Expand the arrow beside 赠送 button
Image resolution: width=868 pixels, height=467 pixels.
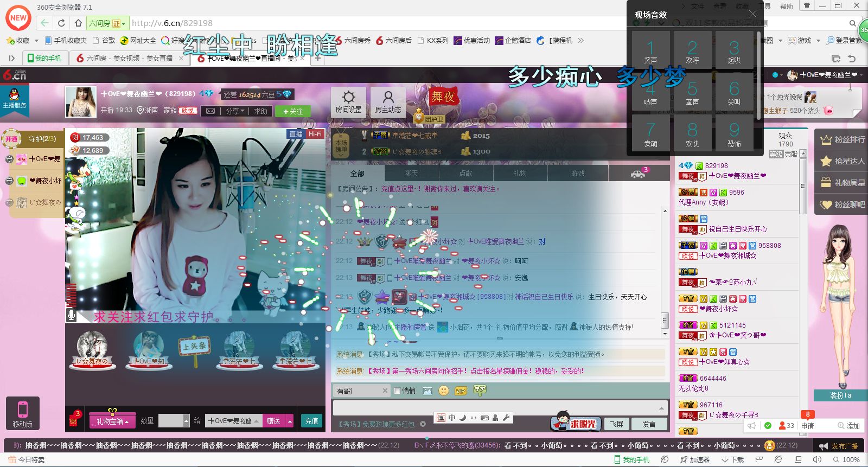290,421
